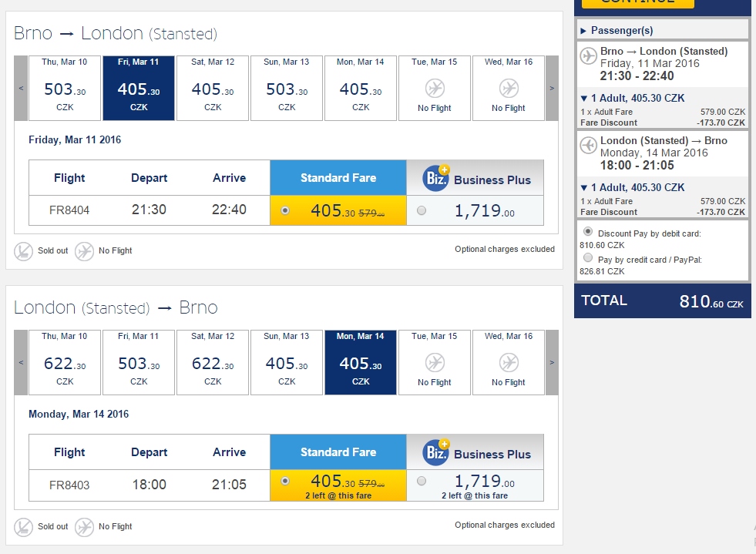Click the Biz Plus badge in outbound fare header

(436, 179)
